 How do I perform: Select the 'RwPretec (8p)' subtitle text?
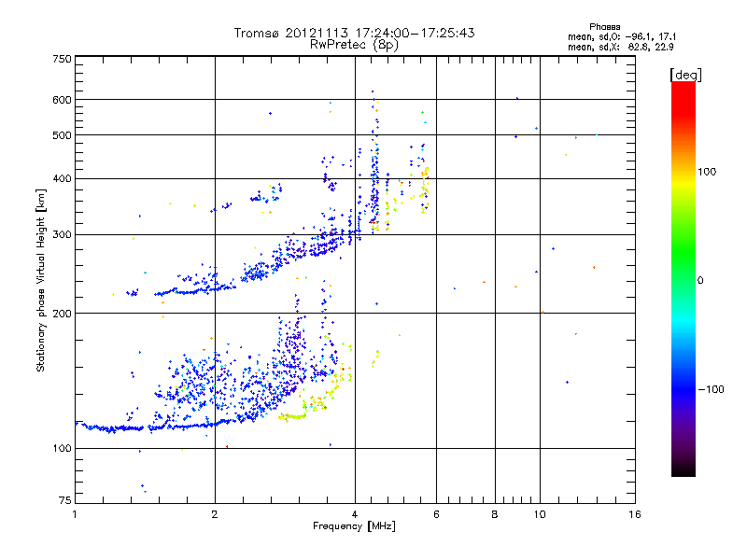pos(354,45)
